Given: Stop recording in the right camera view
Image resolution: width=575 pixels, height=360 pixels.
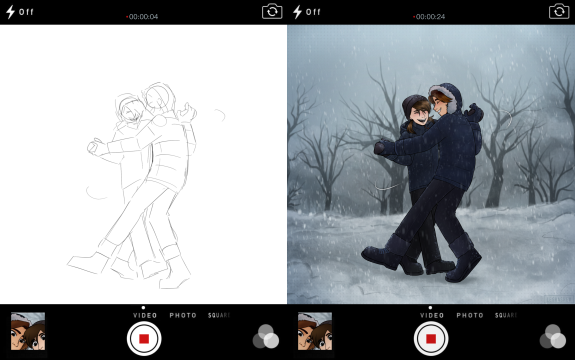Looking at the screenshot, I should pyautogui.click(x=431, y=339).
